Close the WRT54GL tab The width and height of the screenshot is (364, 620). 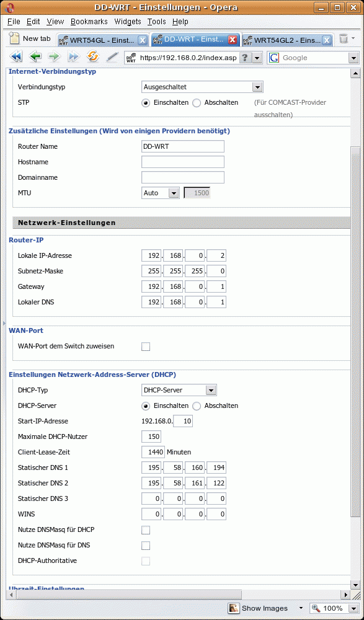143,40
